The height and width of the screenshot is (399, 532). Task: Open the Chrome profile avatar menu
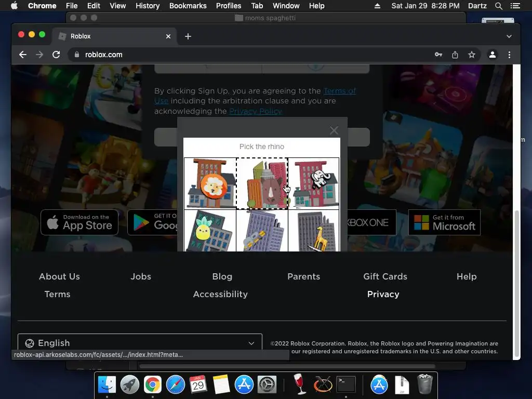(x=493, y=55)
